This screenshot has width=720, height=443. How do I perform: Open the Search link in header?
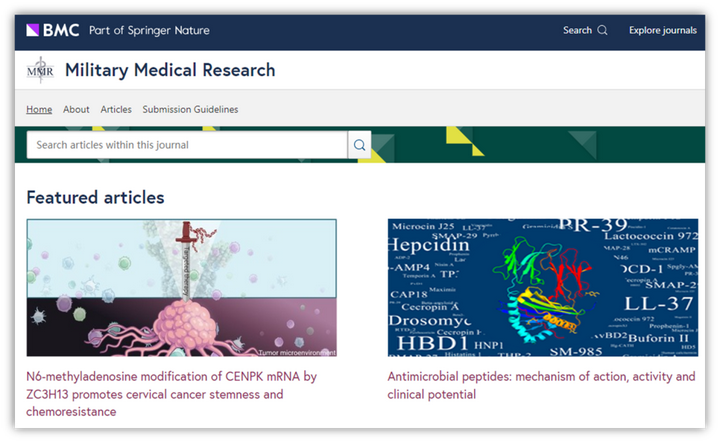pos(577,30)
